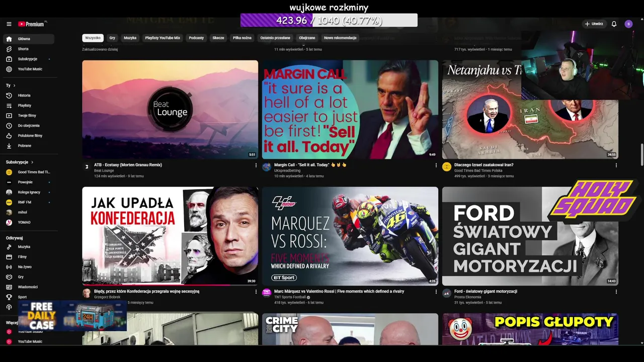
Task: Open Polubione filmy liked videos
Action: point(28,135)
